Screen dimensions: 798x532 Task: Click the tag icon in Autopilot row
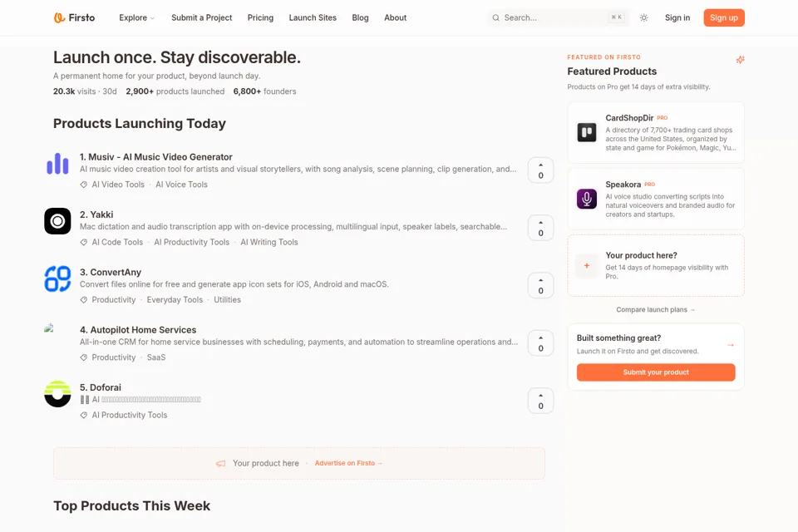coord(83,357)
